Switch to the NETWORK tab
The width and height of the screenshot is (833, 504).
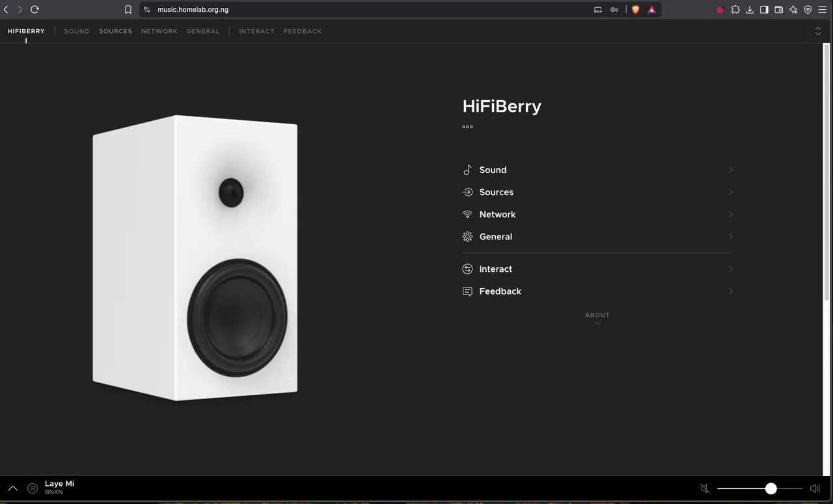pyautogui.click(x=159, y=31)
